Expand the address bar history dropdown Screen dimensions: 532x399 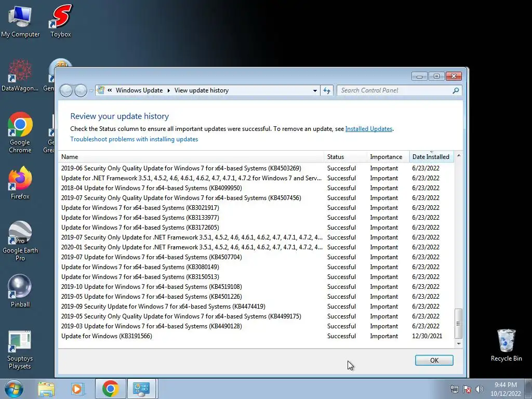point(315,90)
